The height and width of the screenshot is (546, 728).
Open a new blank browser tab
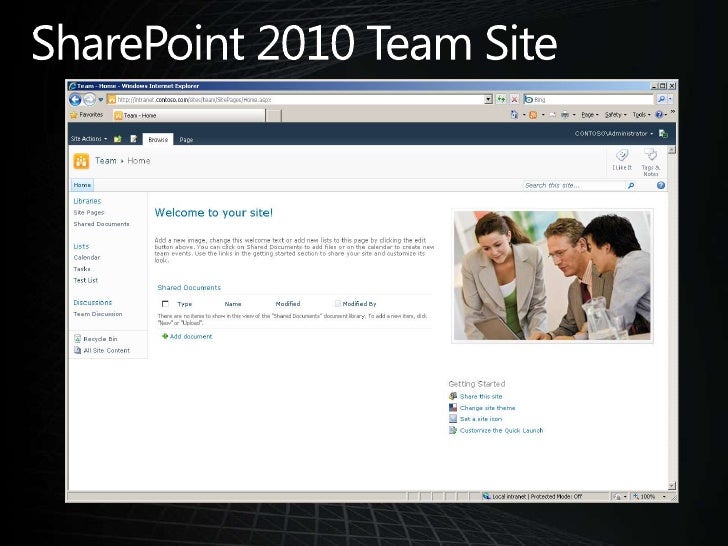coord(274,116)
